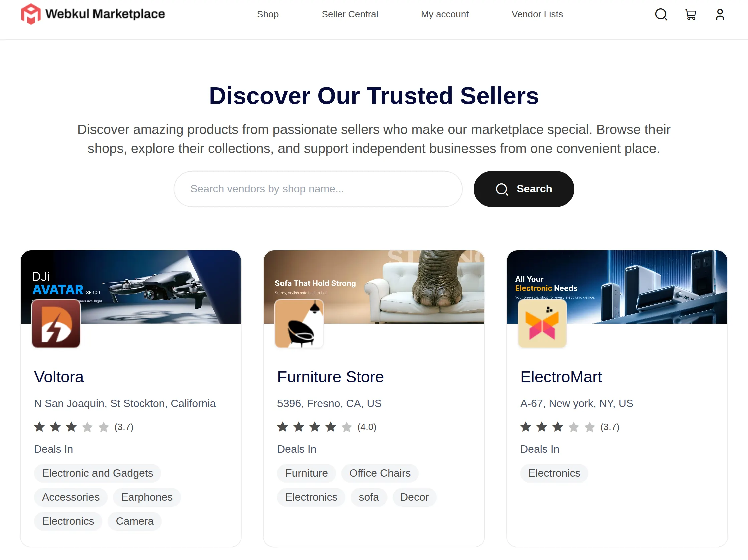
Task: Click the Voltora shop logo
Action: (x=56, y=323)
